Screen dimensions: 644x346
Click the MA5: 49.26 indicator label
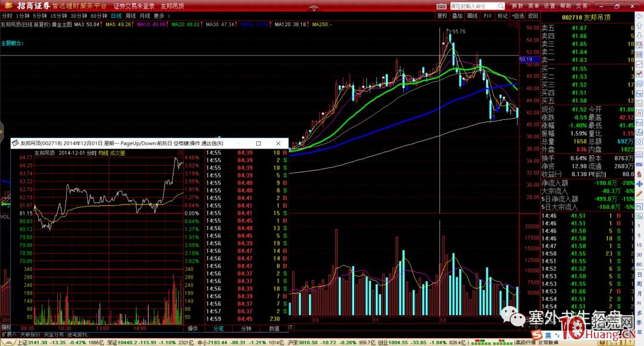(x=118, y=24)
